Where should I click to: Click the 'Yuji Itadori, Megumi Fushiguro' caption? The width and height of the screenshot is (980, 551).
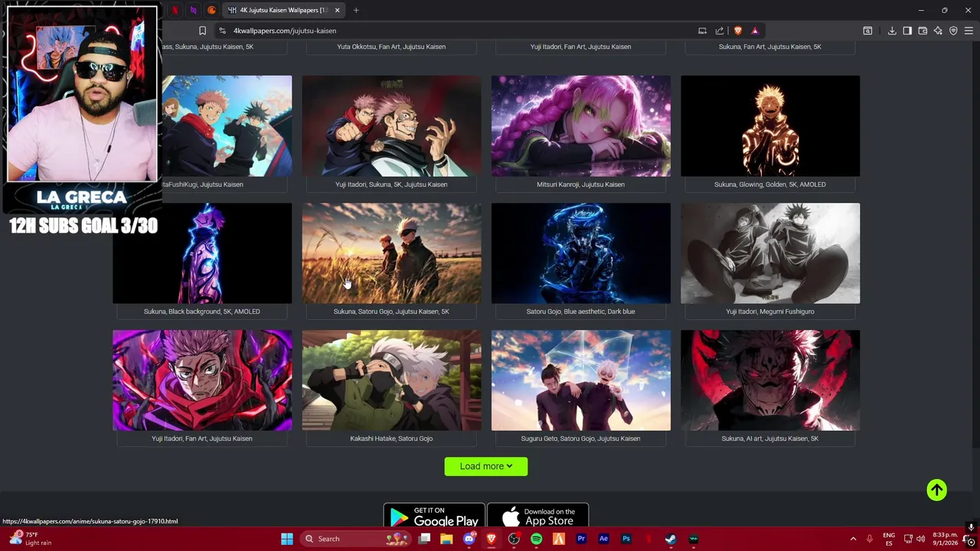[x=770, y=311]
